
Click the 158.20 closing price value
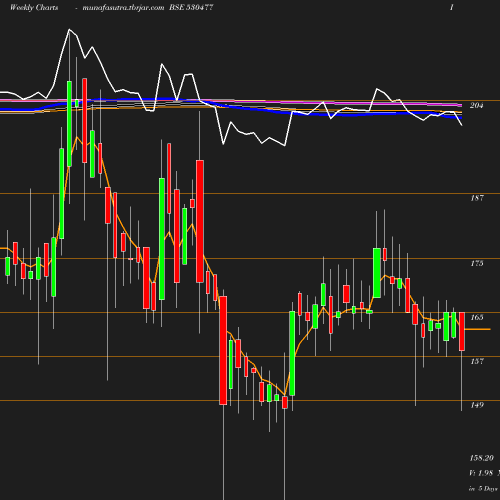[482, 458]
